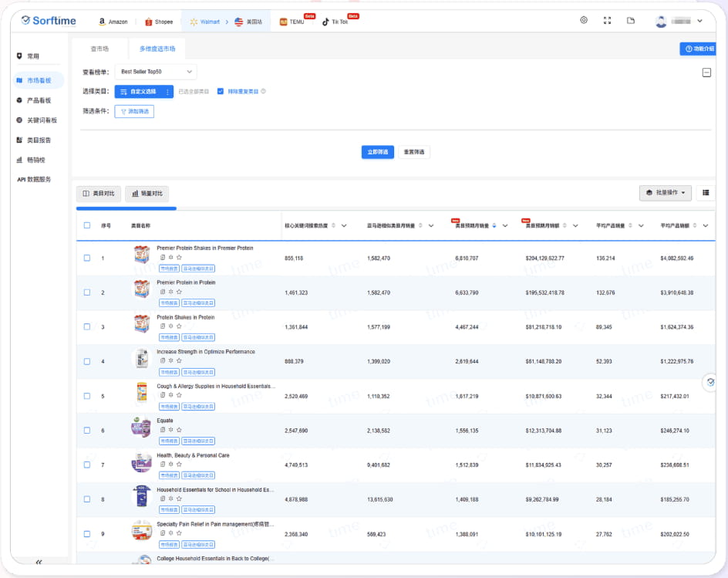Click the copy icon under Health, Beauty & Personal Care
This screenshot has height=578, width=728.
163,464
